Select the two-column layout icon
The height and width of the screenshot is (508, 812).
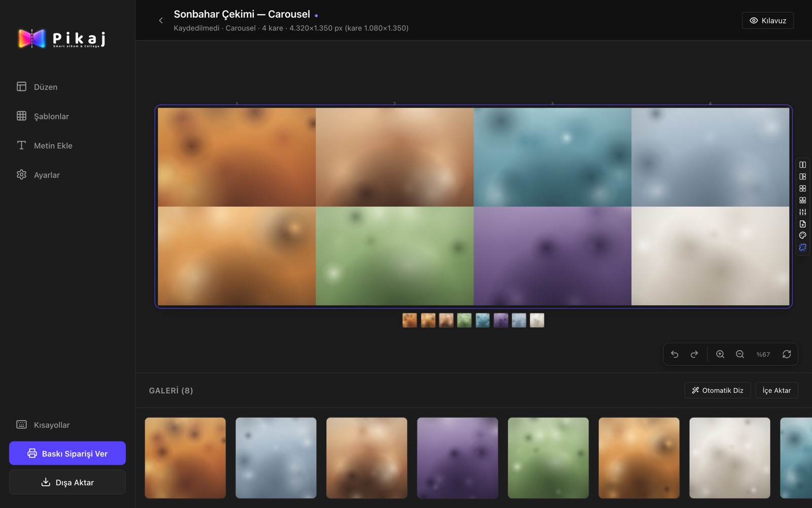pos(802,165)
